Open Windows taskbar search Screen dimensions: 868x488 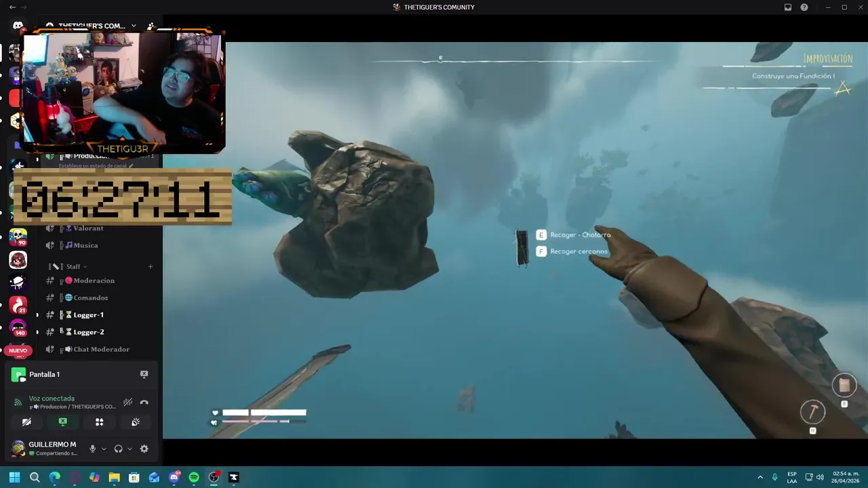click(x=35, y=477)
